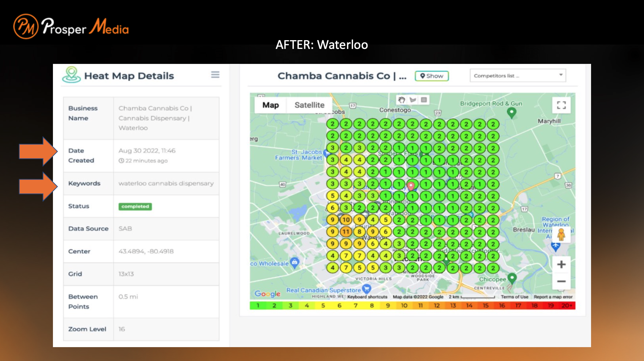
Task: Click the Breslau place label on map
Action: pyautogui.click(x=524, y=230)
